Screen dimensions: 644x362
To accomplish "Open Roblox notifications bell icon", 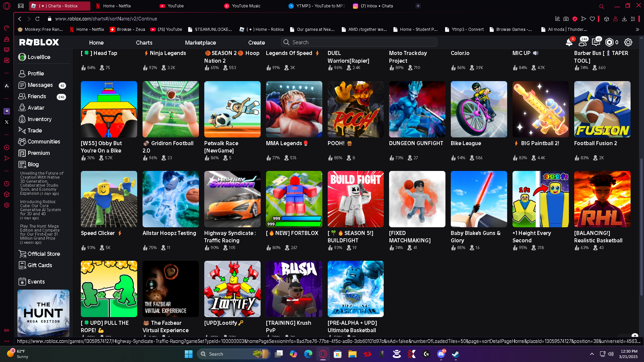I will [x=569, y=43].
